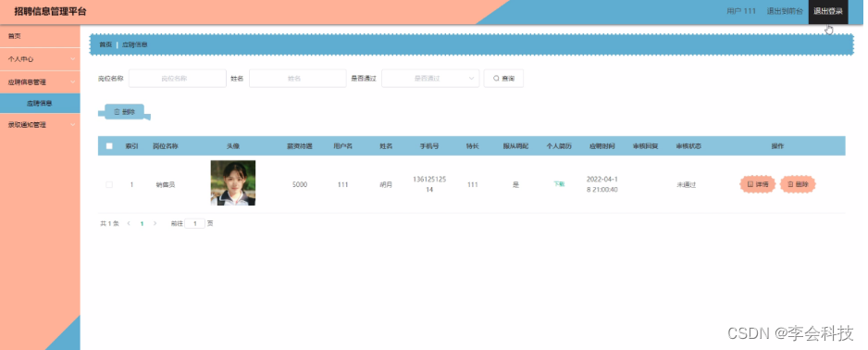
Task: Click the trash icon on the blue 删除 button
Action: (x=117, y=112)
